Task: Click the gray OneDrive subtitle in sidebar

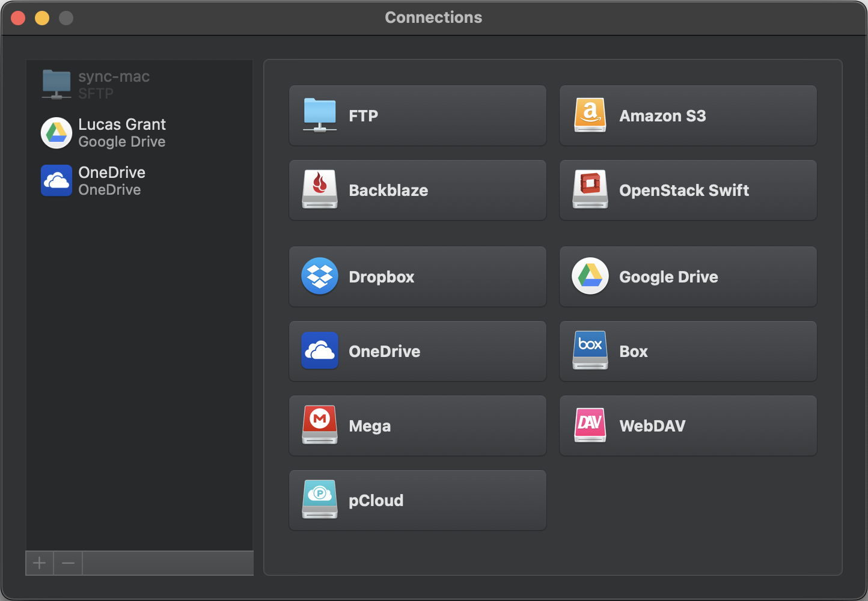Action: pos(109,190)
